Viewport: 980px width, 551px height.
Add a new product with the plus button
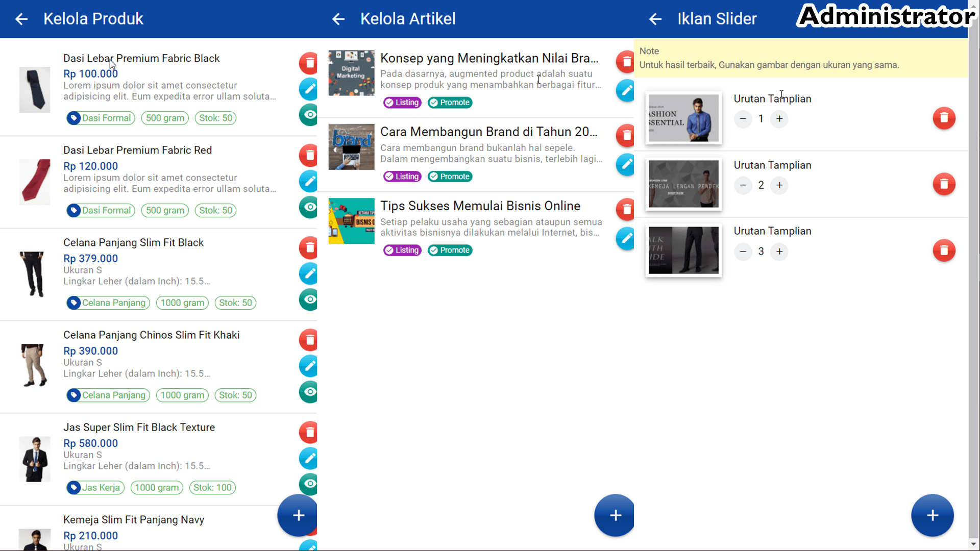[x=297, y=515]
